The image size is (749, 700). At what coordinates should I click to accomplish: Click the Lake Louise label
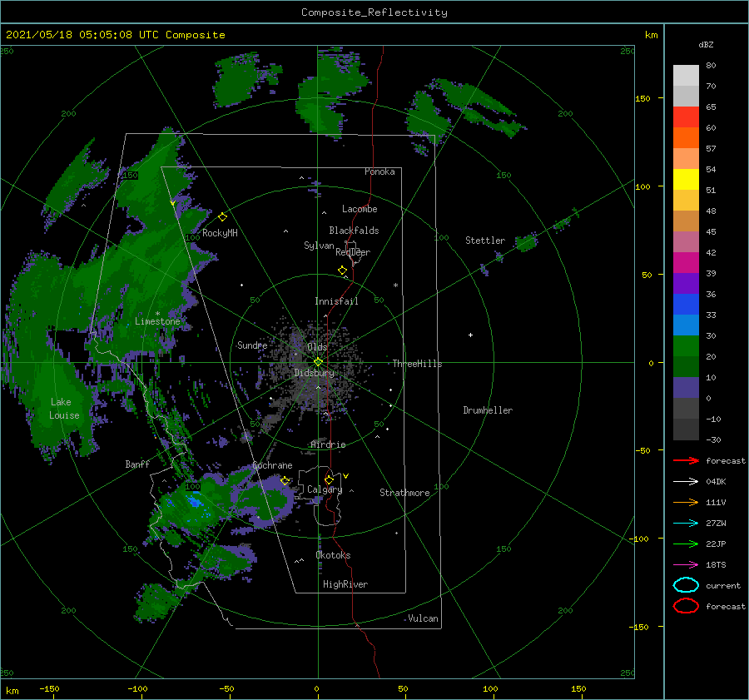click(x=64, y=409)
